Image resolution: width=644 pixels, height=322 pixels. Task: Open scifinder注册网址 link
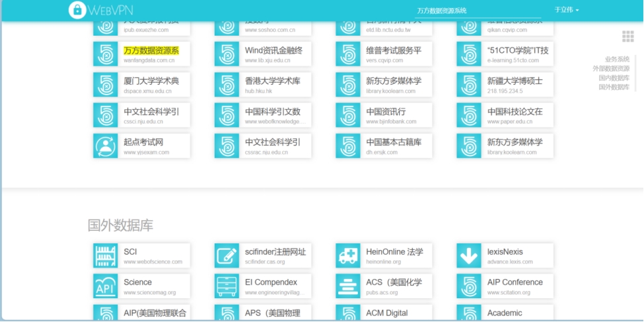point(275,252)
